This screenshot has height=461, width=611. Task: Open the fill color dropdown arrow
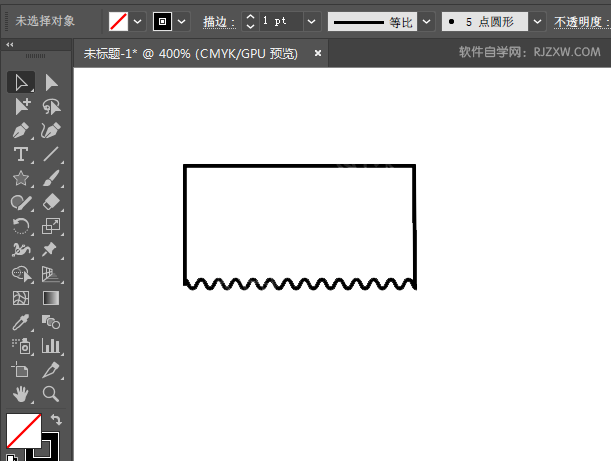point(138,21)
